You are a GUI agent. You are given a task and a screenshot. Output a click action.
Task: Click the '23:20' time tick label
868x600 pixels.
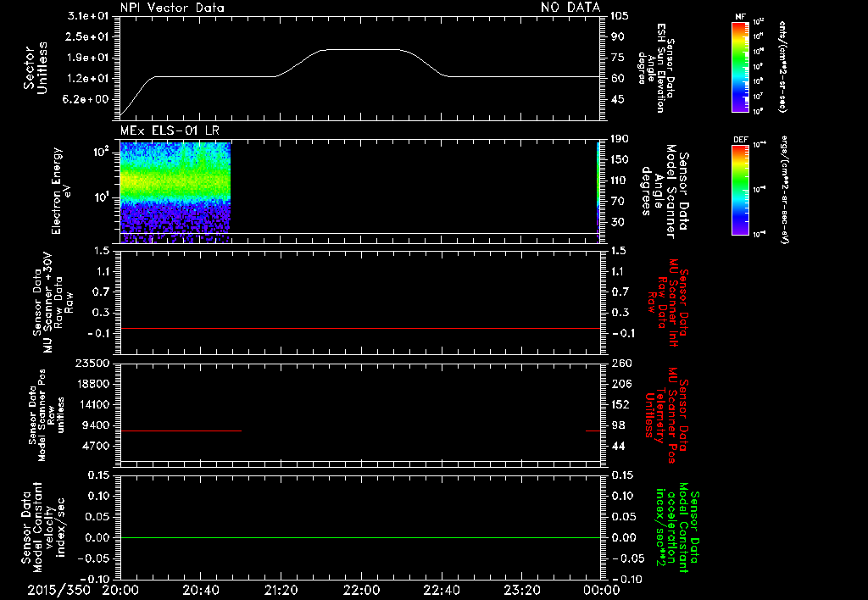pos(521,590)
